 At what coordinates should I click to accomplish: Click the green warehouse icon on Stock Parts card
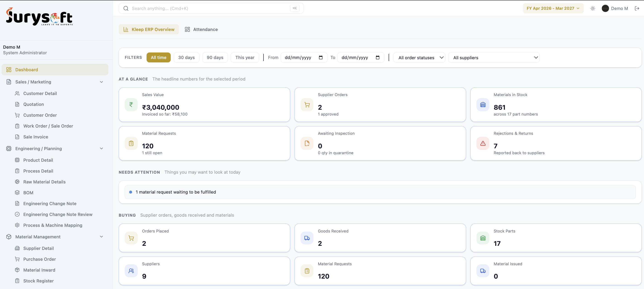click(483, 238)
